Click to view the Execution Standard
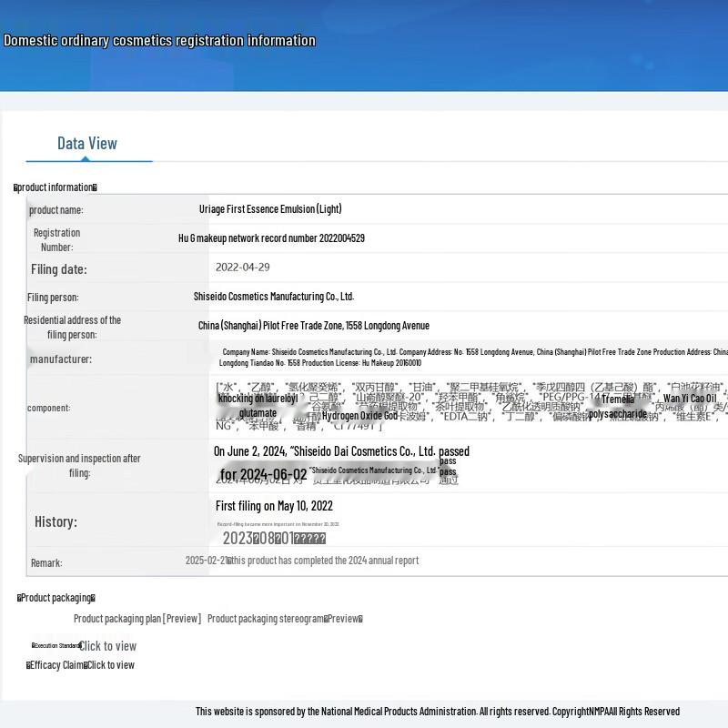 point(107,646)
